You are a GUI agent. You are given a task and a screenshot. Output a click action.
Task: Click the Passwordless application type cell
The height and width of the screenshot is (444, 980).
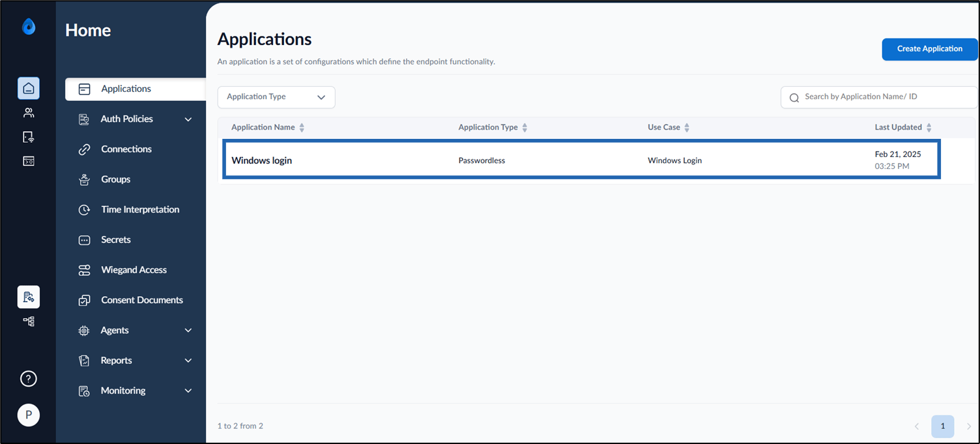pyautogui.click(x=482, y=160)
